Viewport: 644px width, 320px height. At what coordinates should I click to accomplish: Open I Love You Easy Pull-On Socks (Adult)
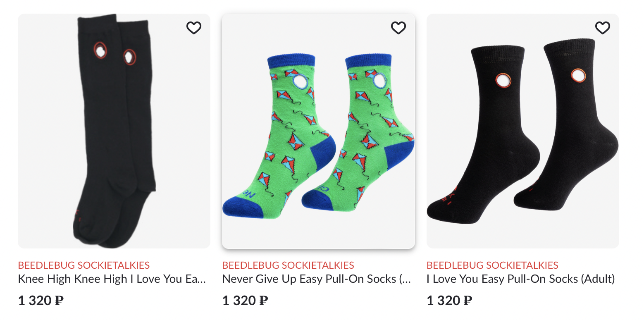521,279
